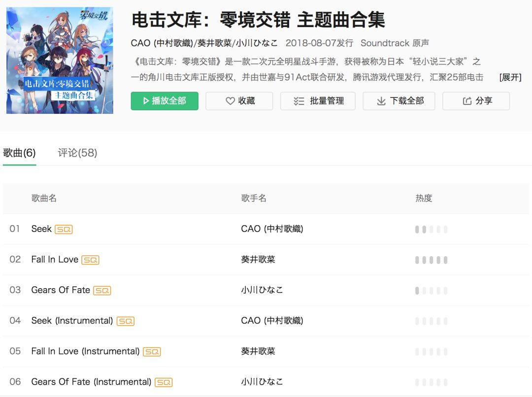Click the download arrow icon in 下载全部

(381, 101)
